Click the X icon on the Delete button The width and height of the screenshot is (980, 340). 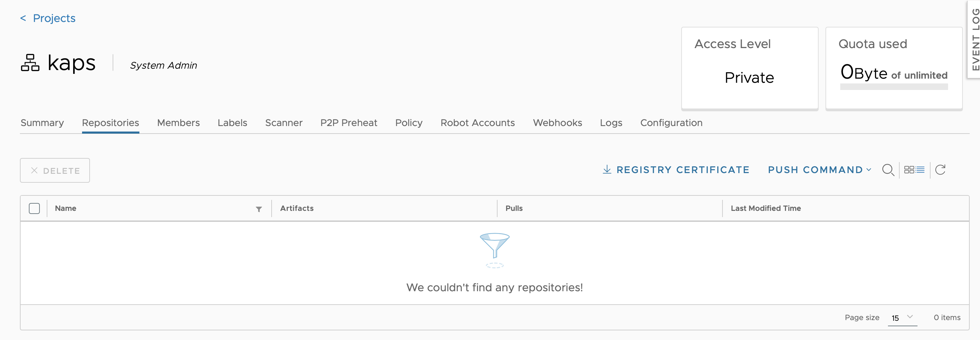[x=34, y=171]
